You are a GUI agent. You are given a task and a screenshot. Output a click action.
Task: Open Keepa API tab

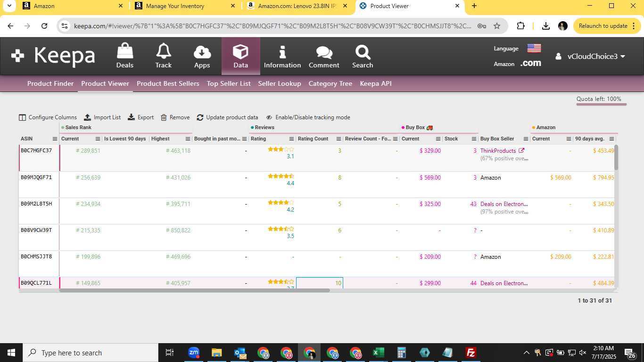pos(376,83)
